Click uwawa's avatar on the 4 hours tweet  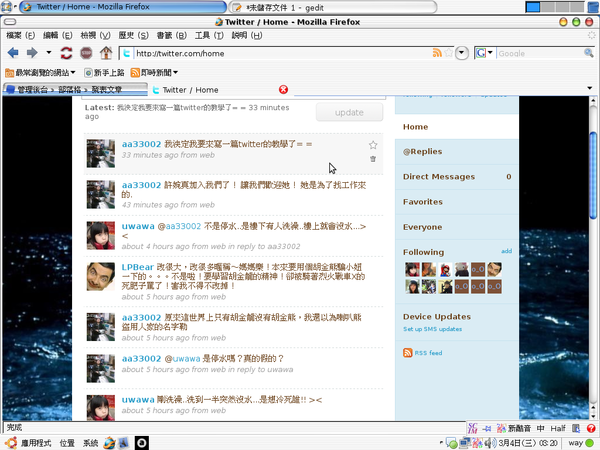point(101,235)
